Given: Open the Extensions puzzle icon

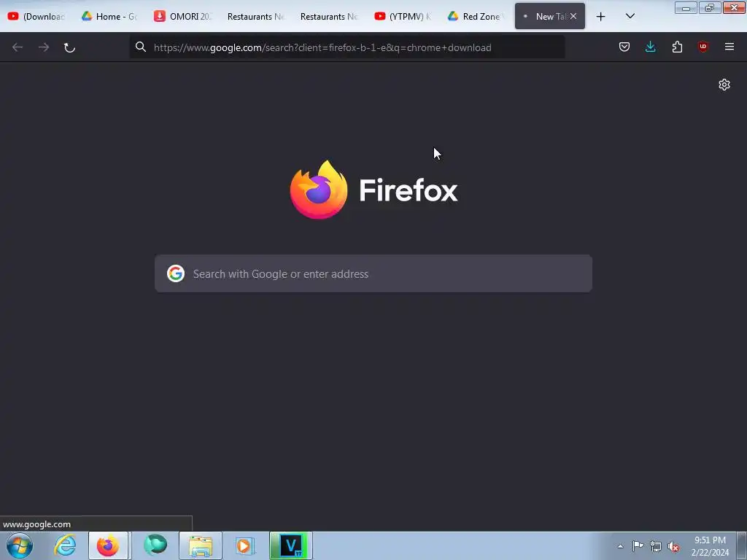Looking at the screenshot, I should pyautogui.click(x=677, y=47).
